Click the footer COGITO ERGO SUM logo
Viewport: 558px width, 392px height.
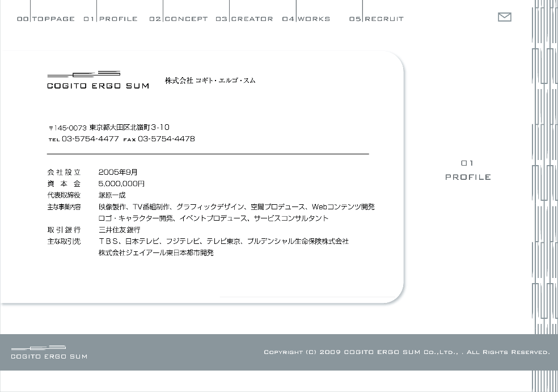[x=49, y=352]
